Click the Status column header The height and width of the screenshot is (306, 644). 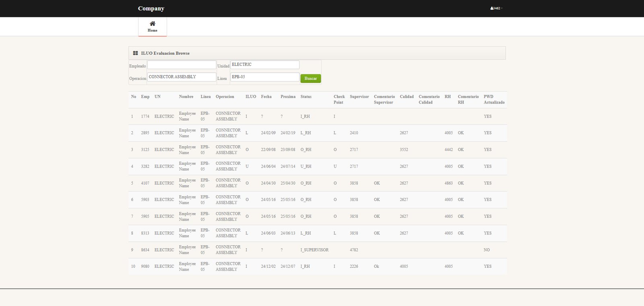[x=306, y=97]
